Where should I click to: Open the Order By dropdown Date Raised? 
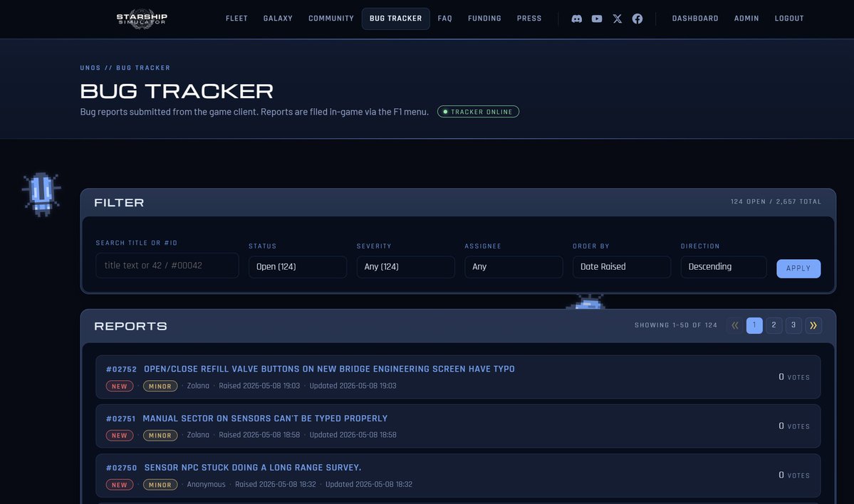click(x=621, y=267)
